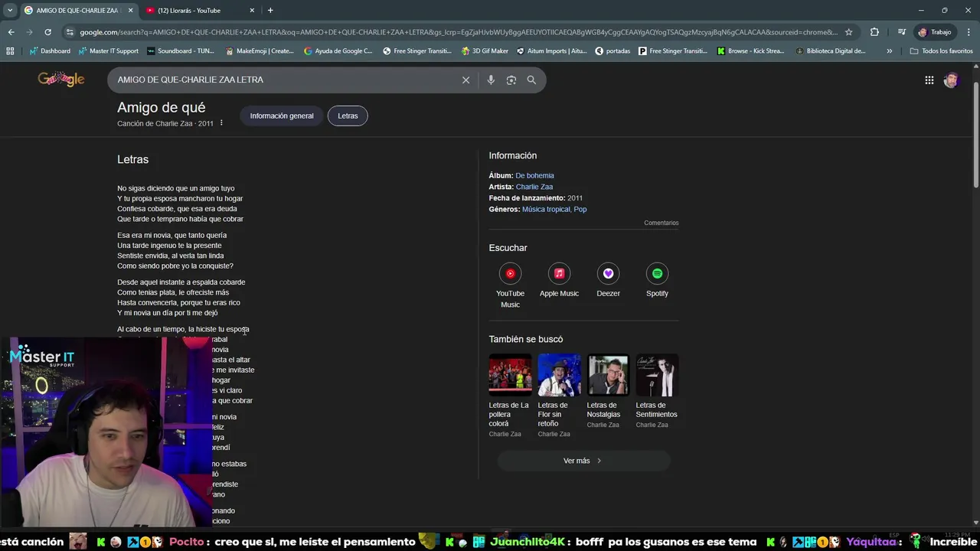Screen dimensions: 980x551
Task: Show more bookmarks with the chevron
Action: coord(889,51)
